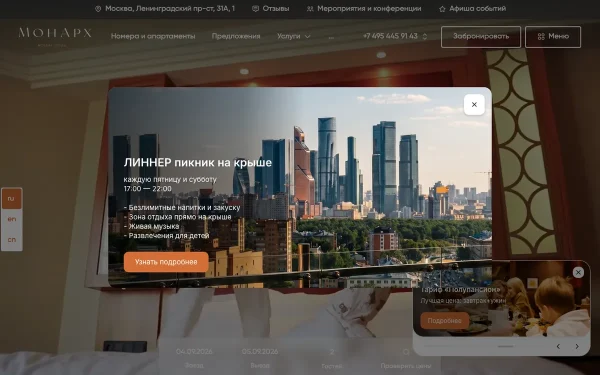The image size is (600, 375).
Task: Open Номера и апартаменты menu item
Action: click(153, 36)
